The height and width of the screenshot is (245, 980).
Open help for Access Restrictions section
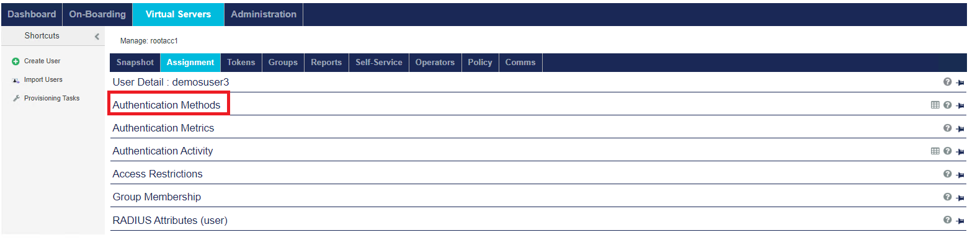(x=947, y=174)
